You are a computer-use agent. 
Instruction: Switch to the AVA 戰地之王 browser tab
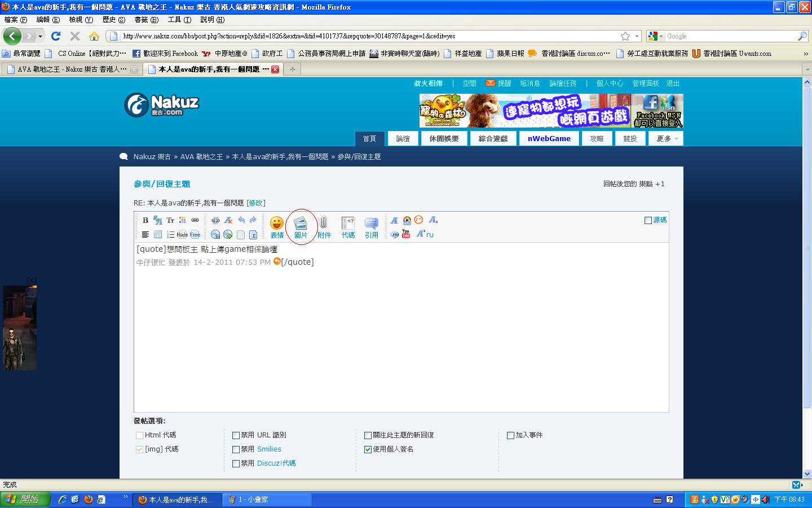72,69
